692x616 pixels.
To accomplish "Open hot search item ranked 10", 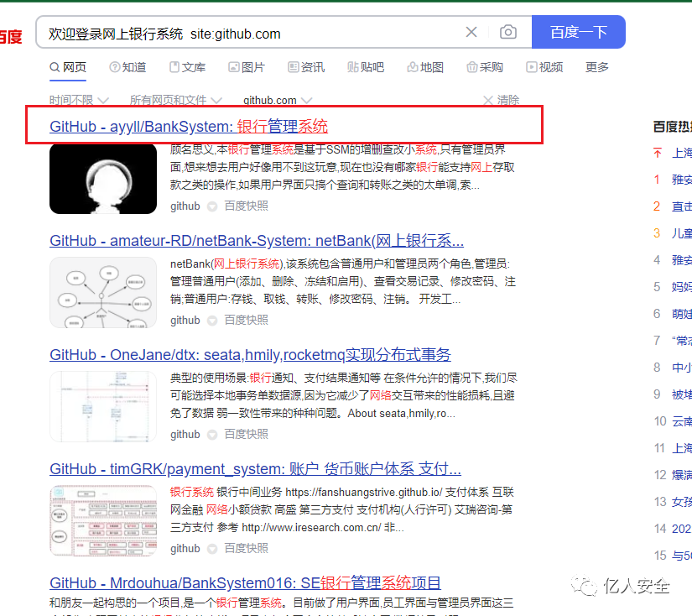I will click(681, 421).
